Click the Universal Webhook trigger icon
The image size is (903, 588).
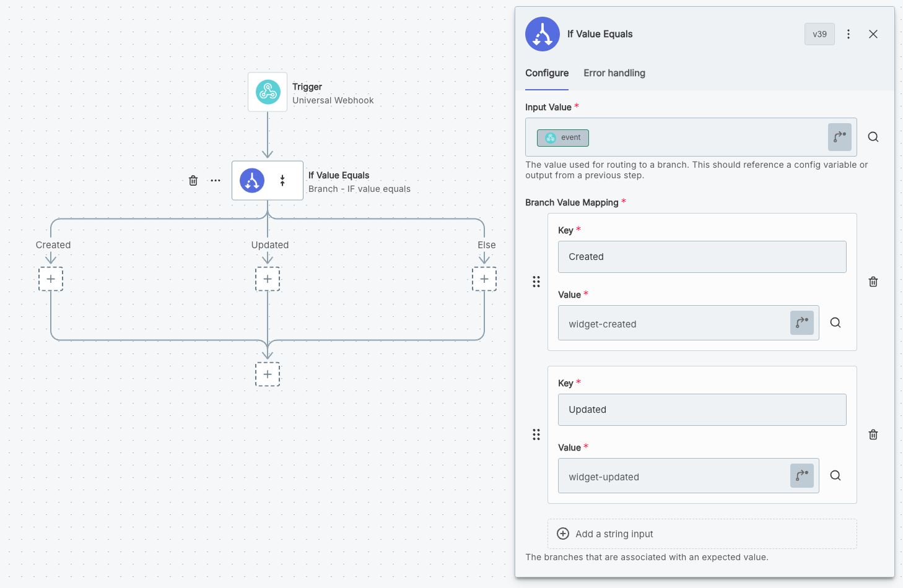268,92
